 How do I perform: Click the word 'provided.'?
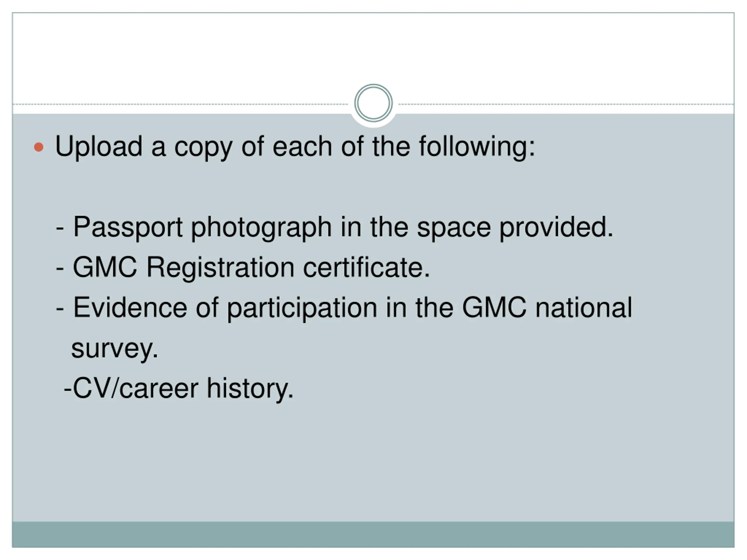pos(556,228)
